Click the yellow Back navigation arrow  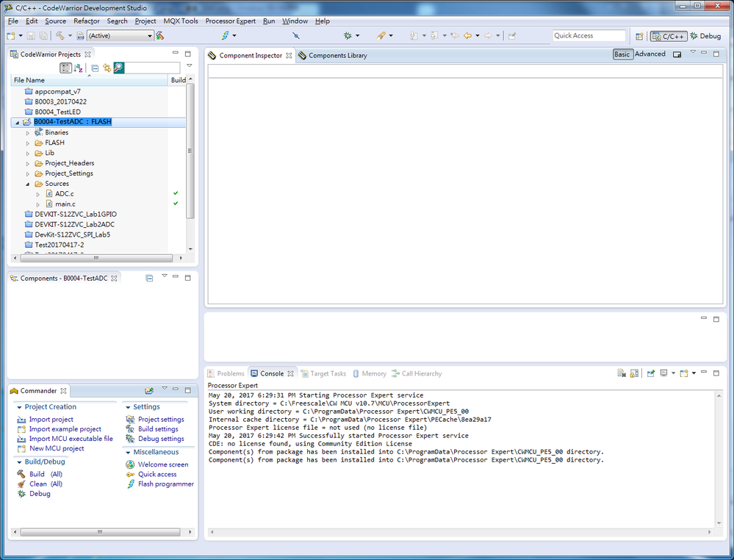(467, 35)
